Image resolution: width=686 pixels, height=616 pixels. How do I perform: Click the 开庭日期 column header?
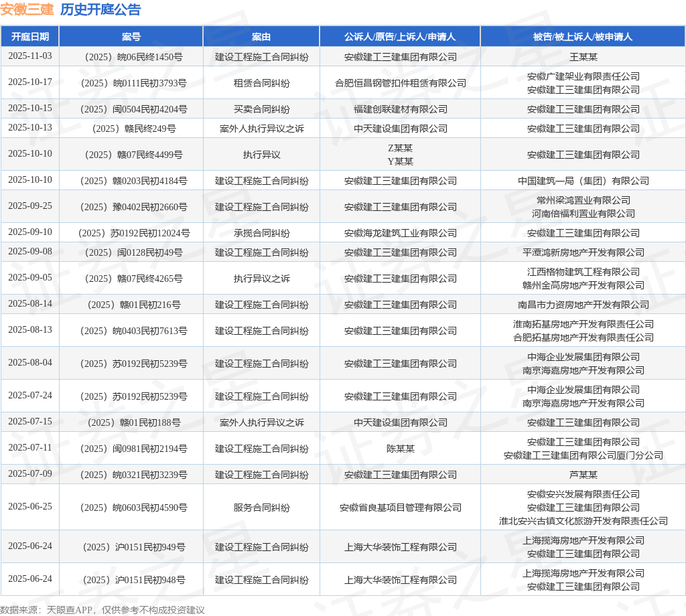[29, 37]
